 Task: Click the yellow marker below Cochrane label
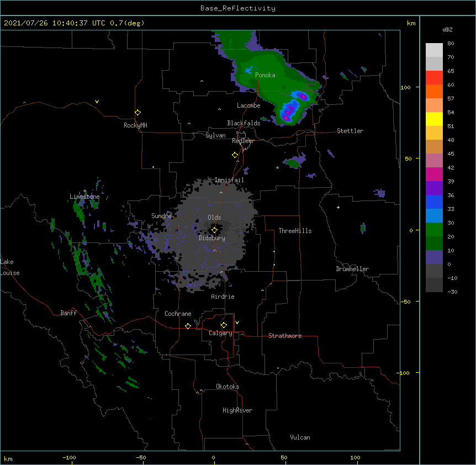coord(188,326)
